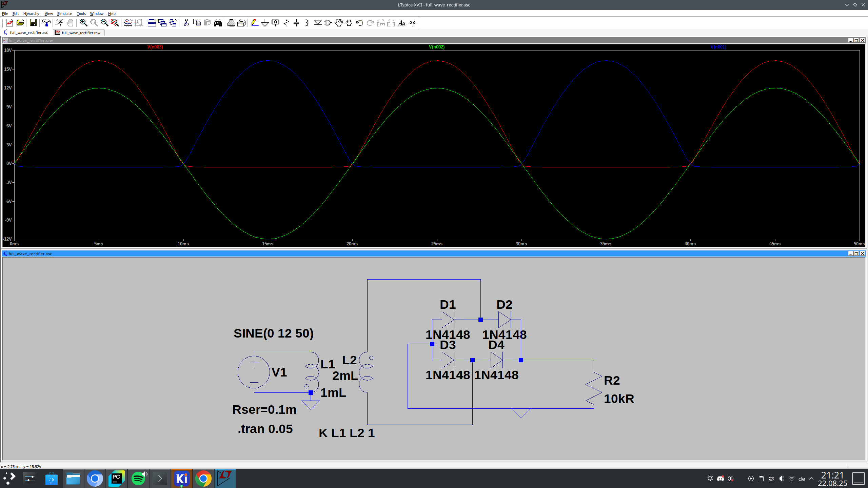This screenshot has width=868, height=488.
Task: Click the Run simulation icon
Action: tap(59, 23)
